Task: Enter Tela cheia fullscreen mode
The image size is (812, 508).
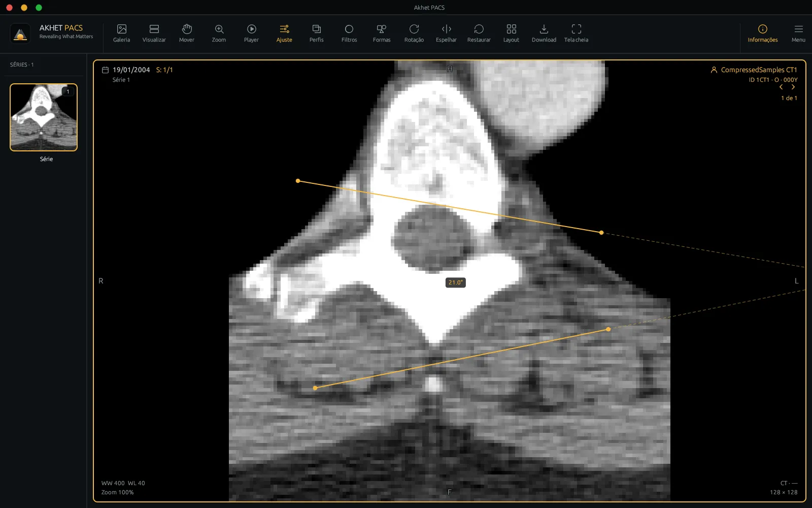Action: click(576, 34)
